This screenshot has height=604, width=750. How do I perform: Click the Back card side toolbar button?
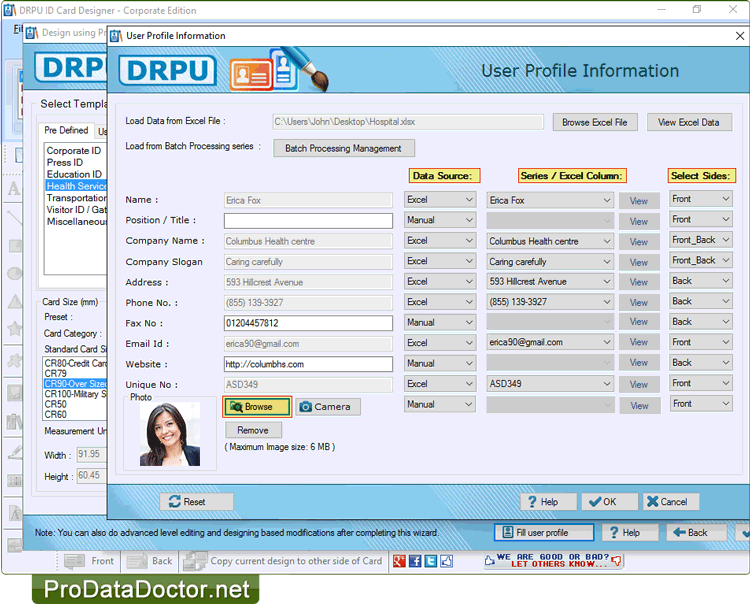click(150, 561)
